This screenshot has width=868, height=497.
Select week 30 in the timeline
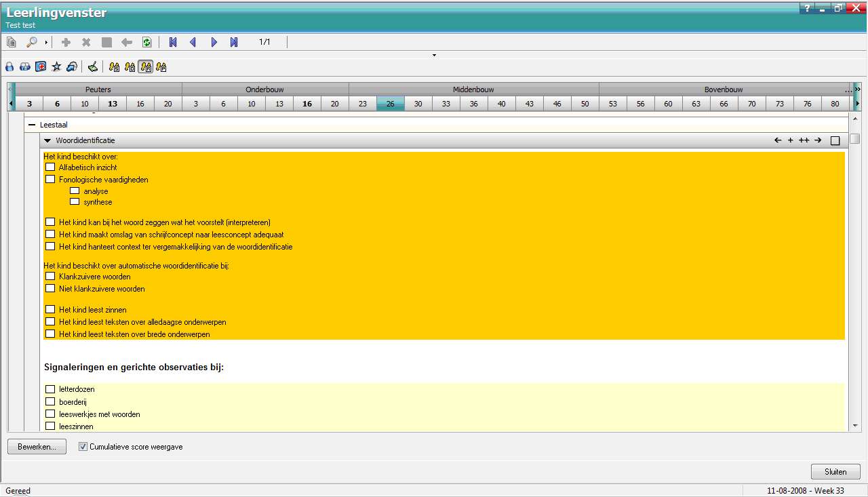click(x=418, y=104)
